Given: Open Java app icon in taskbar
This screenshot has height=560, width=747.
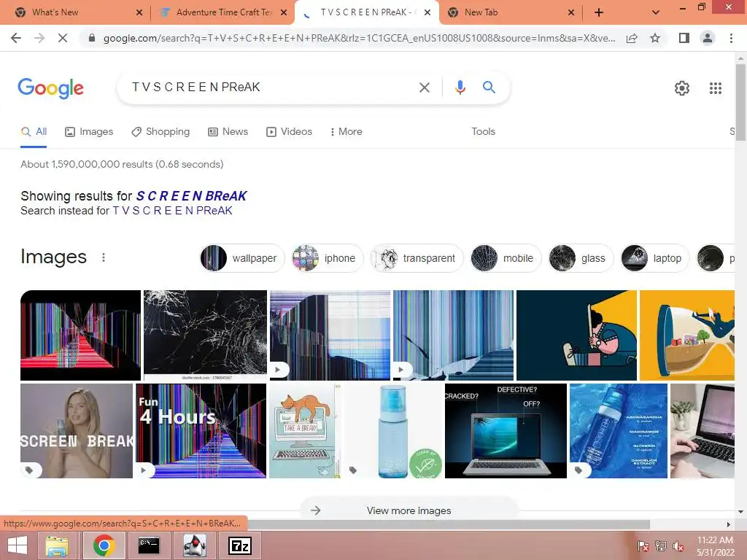Looking at the screenshot, I should point(194,545).
